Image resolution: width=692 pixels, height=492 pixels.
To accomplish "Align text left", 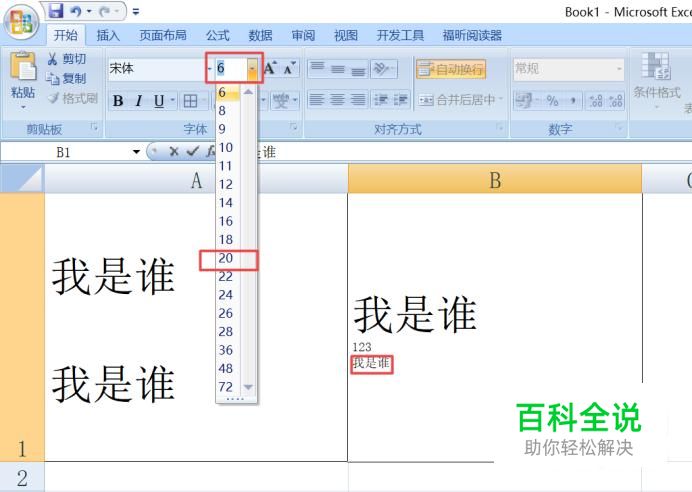I will click(x=317, y=100).
